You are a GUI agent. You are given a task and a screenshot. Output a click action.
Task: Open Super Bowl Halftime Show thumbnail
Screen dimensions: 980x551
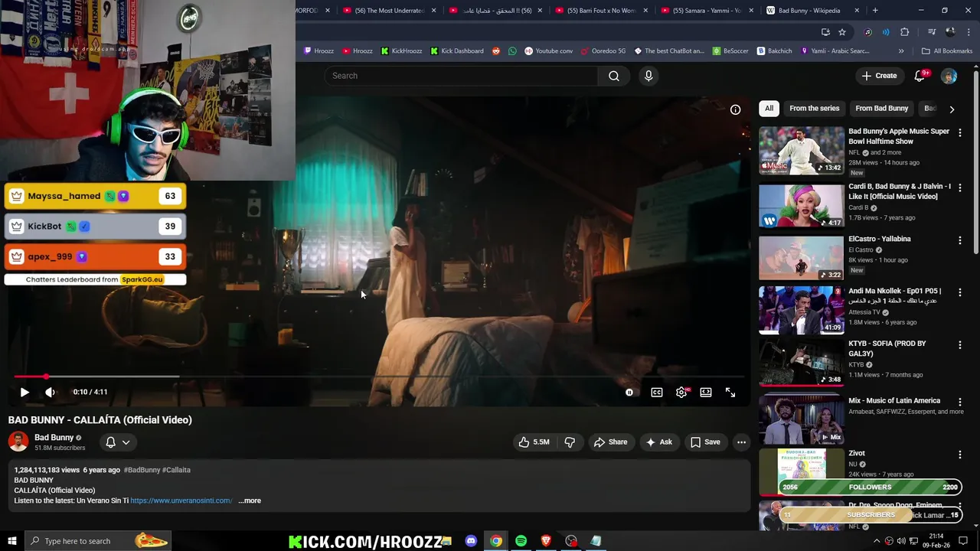(x=801, y=151)
